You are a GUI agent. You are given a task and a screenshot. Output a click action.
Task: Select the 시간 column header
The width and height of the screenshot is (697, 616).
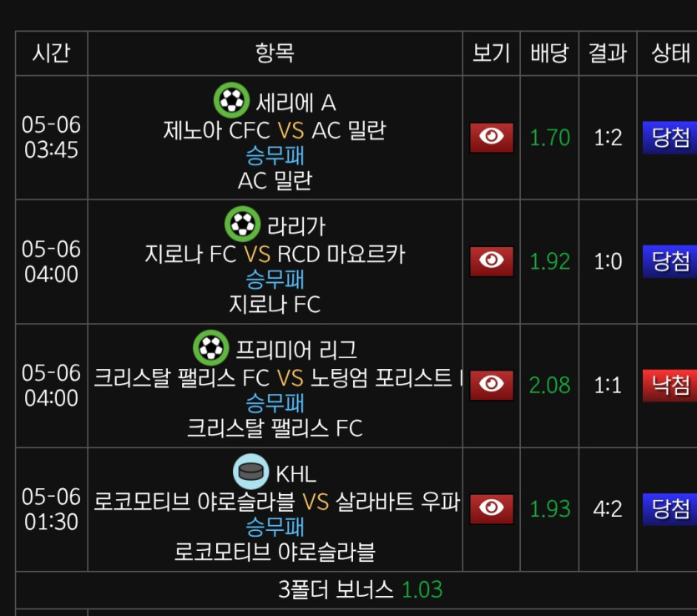(x=52, y=53)
